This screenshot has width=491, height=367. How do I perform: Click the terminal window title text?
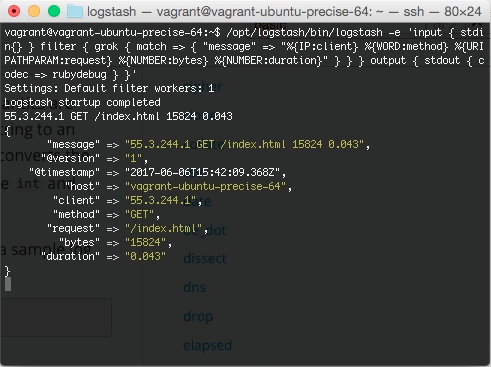pos(284,12)
